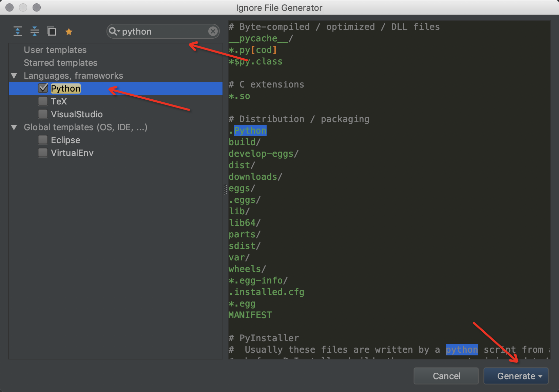Click the *.so preview line
Viewport: 559px width, 392px height.
(x=239, y=96)
